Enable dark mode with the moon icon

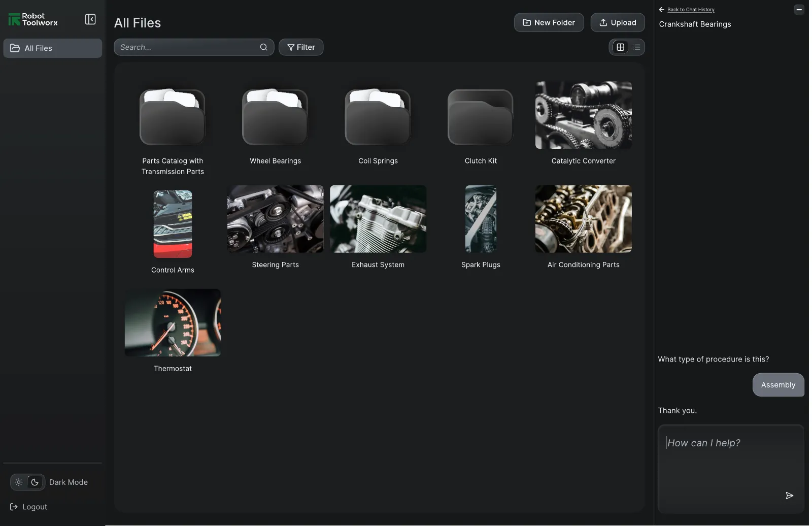coord(35,482)
